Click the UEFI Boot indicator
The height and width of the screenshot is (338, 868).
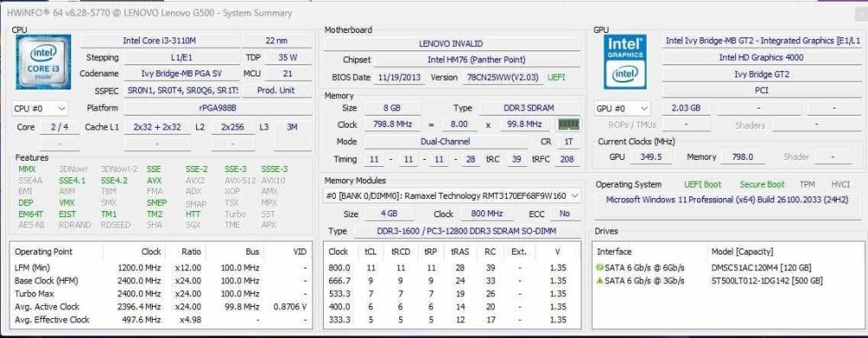tap(702, 184)
